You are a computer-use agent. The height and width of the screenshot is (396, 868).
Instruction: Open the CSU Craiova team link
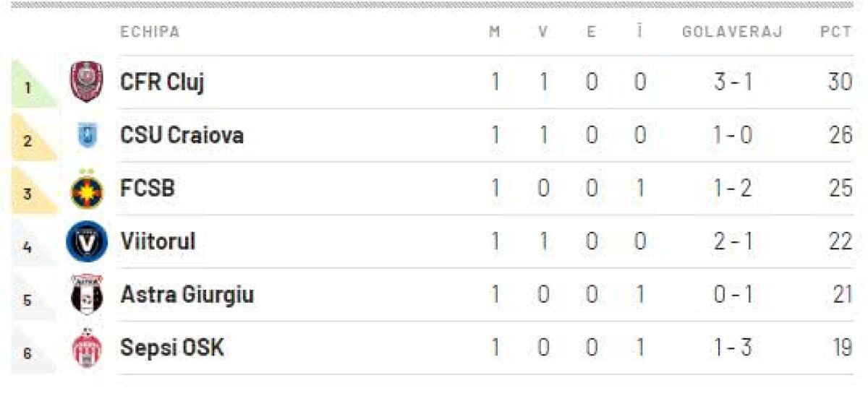[x=182, y=135]
